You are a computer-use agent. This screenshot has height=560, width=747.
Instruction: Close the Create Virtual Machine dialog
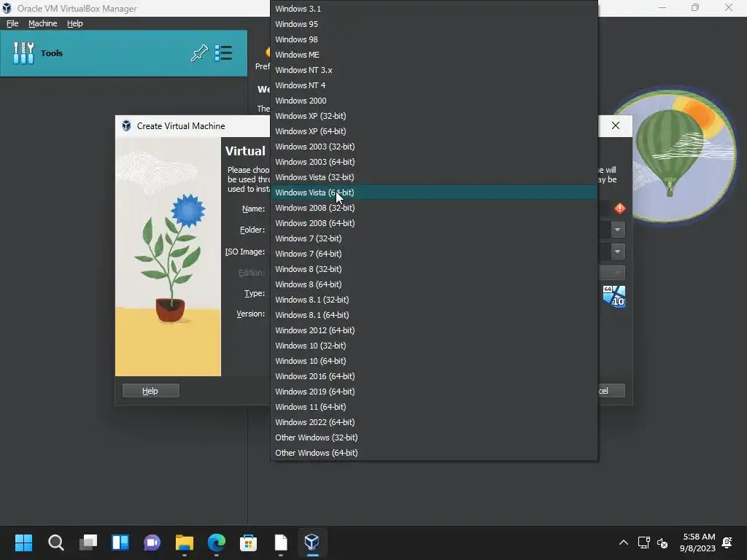[616, 125]
